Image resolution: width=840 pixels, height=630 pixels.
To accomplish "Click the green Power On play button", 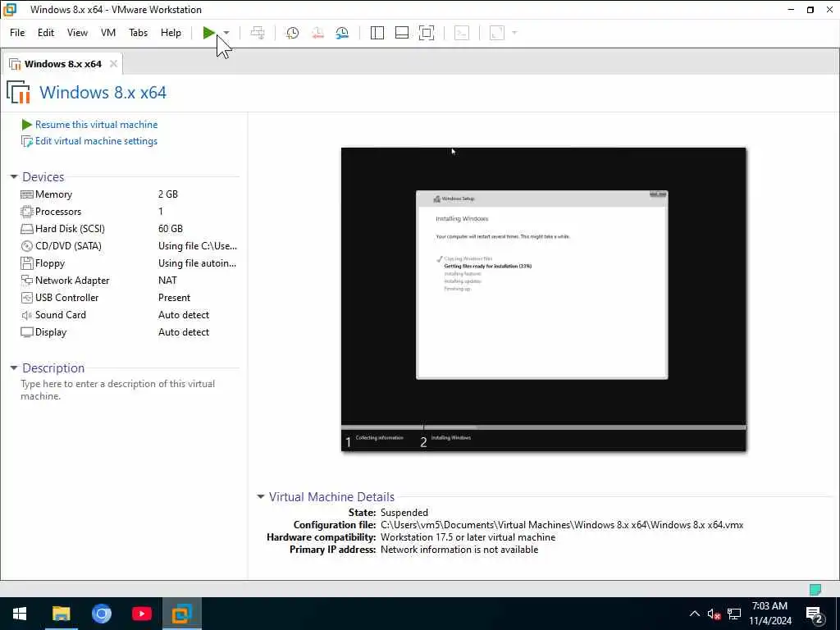I will tap(208, 33).
